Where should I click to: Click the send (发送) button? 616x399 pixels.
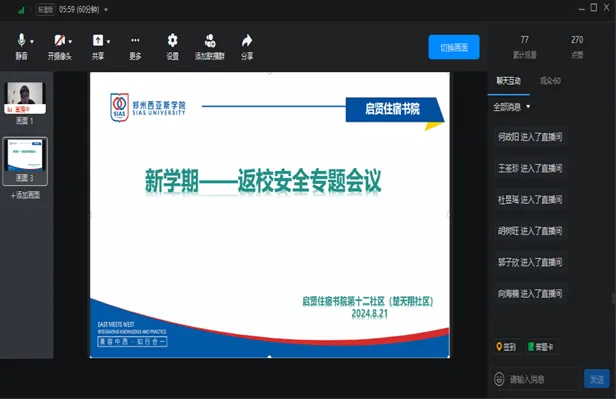coord(596,379)
